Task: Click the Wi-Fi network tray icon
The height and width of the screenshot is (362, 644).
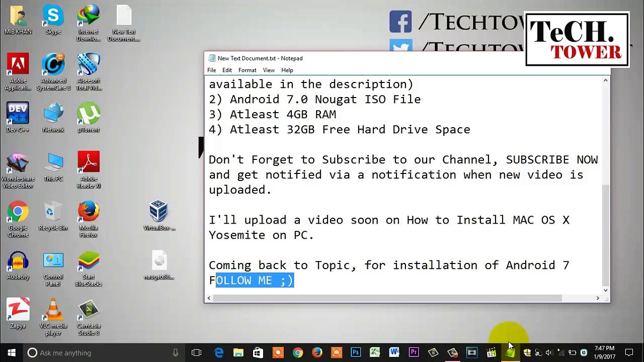Action: (x=560, y=353)
